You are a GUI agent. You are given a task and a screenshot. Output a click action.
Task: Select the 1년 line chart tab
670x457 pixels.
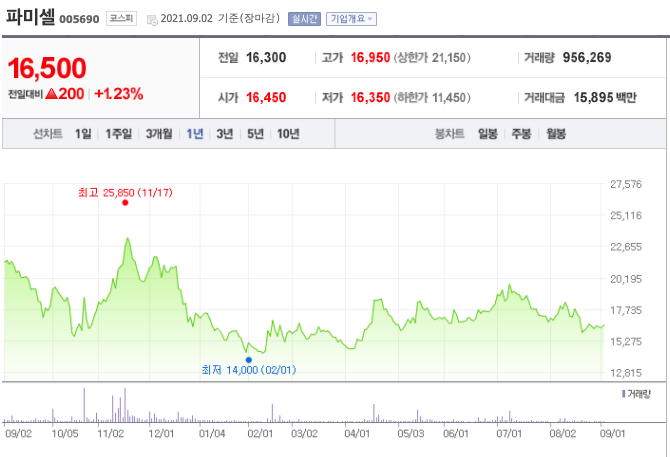pos(195,134)
